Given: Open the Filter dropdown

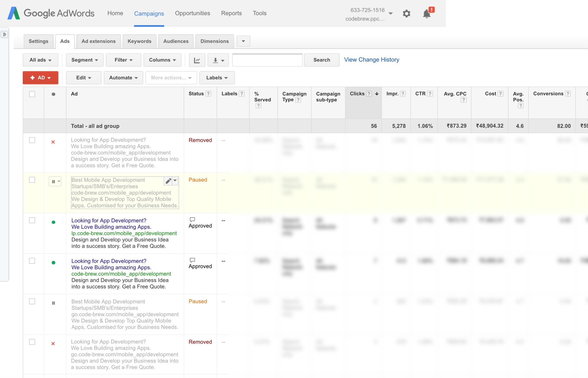Looking at the screenshot, I should (x=124, y=60).
